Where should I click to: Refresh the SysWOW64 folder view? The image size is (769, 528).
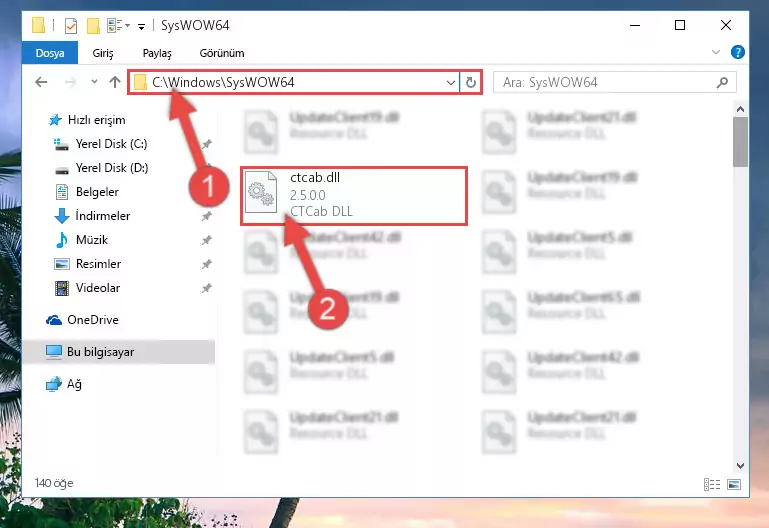471,82
